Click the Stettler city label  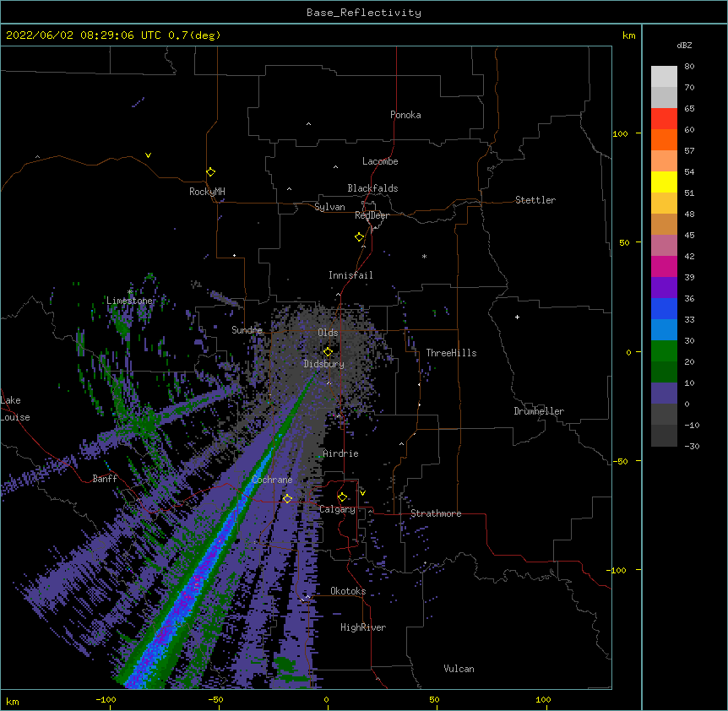click(x=535, y=200)
